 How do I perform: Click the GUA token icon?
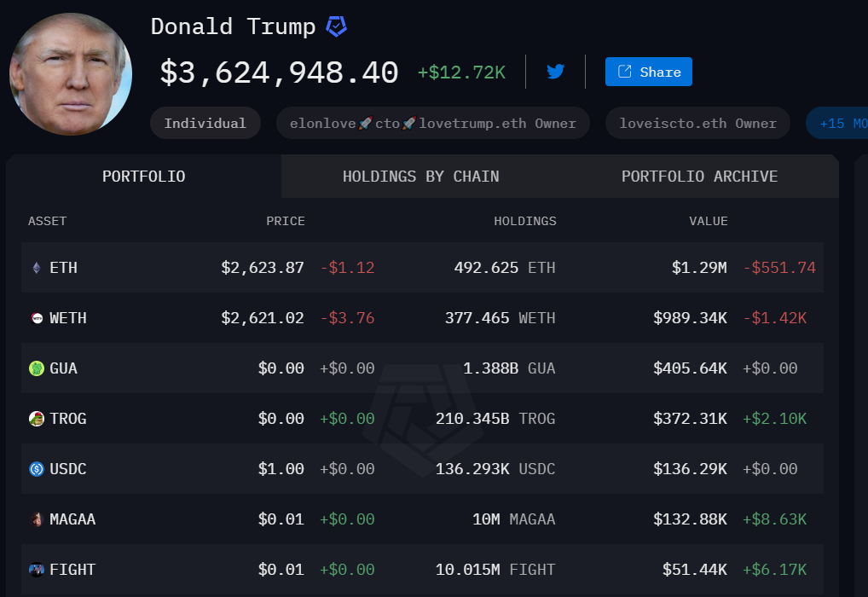coord(36,368)
